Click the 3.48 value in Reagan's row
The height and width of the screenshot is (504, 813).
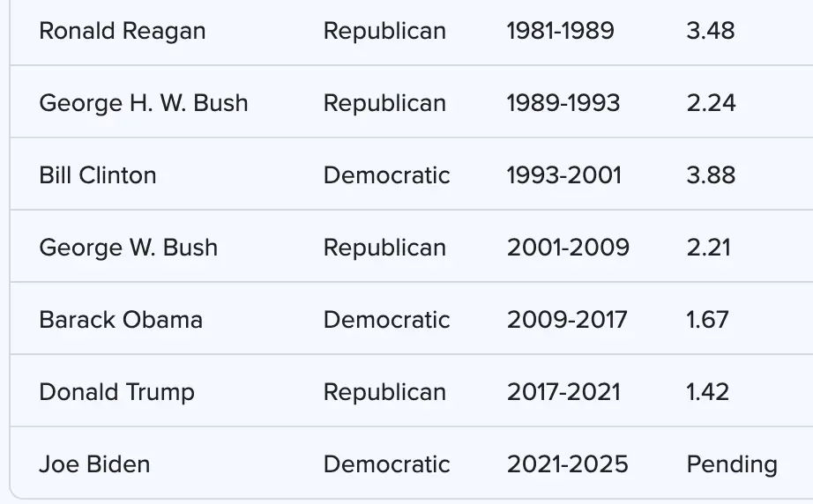(710, 31)
